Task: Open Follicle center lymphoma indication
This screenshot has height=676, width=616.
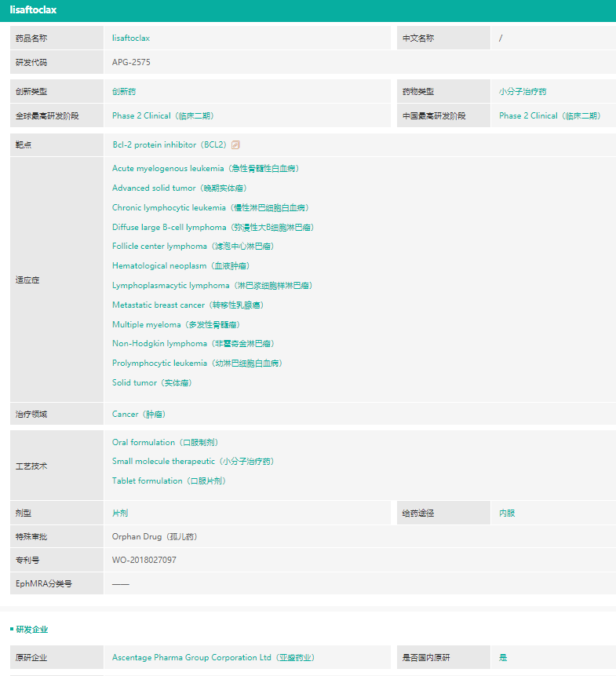Action: (193, 247)
